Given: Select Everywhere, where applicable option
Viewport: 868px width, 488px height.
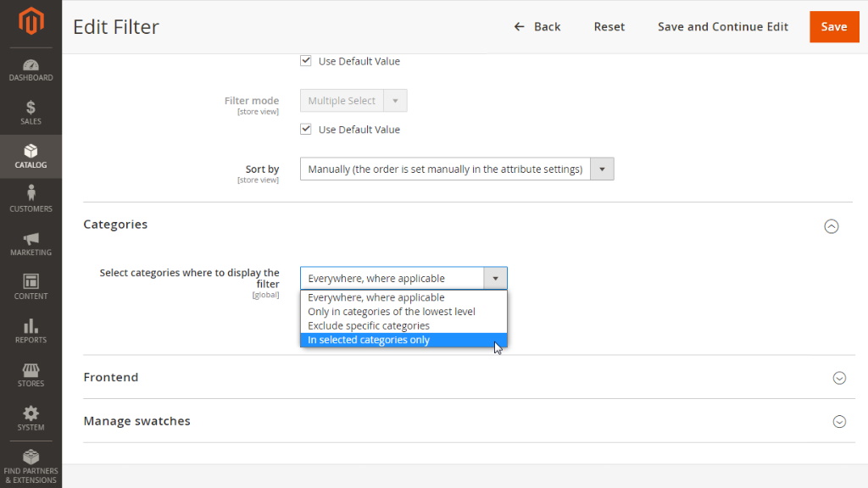Looking at the screenshot, I should pos(403,297).
